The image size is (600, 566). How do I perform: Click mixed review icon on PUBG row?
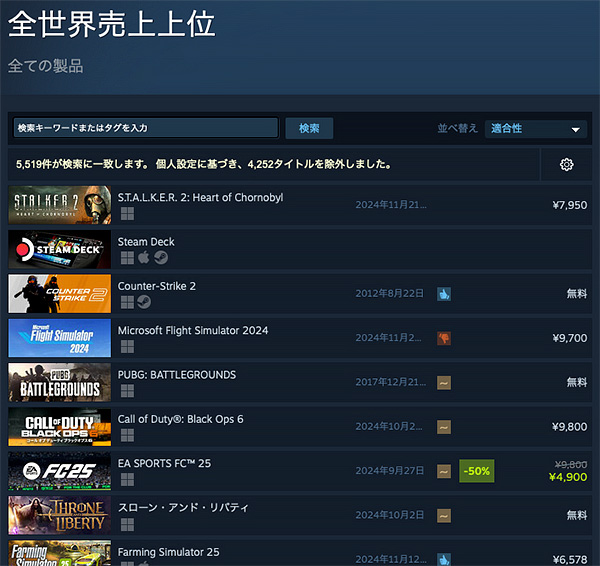(444, 383)
